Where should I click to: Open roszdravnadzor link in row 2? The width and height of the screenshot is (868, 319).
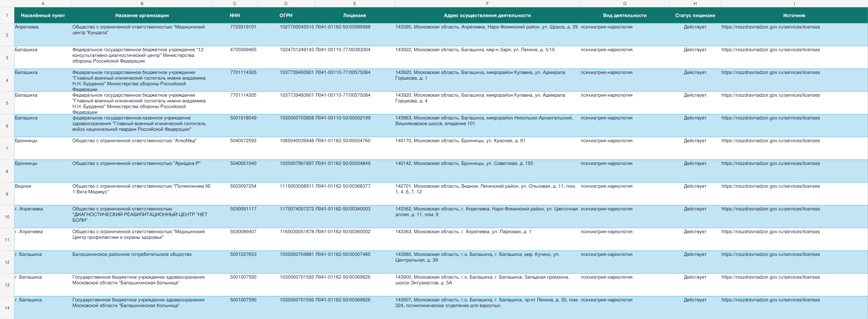pyautogui.click(x=770, y=27)
